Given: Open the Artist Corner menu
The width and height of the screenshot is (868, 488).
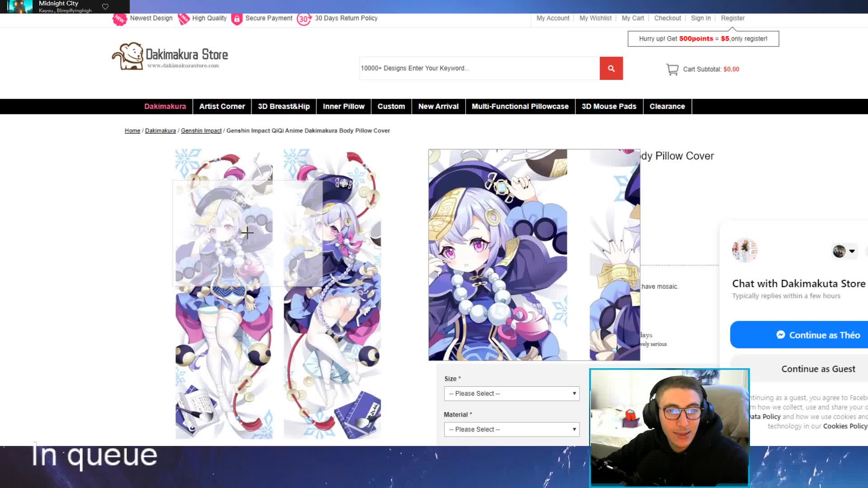Looking at the screenshot, I should point(222,106).
